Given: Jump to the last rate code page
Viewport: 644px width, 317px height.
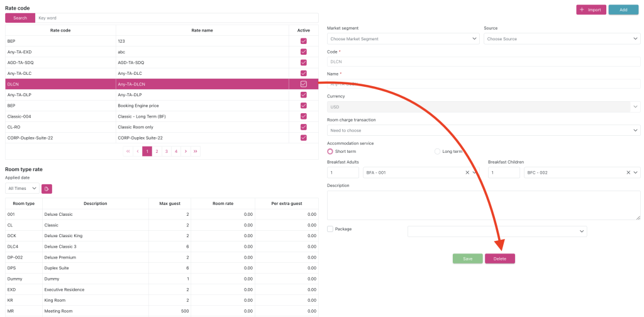Looking at the screenshot, I should [195, 151].
